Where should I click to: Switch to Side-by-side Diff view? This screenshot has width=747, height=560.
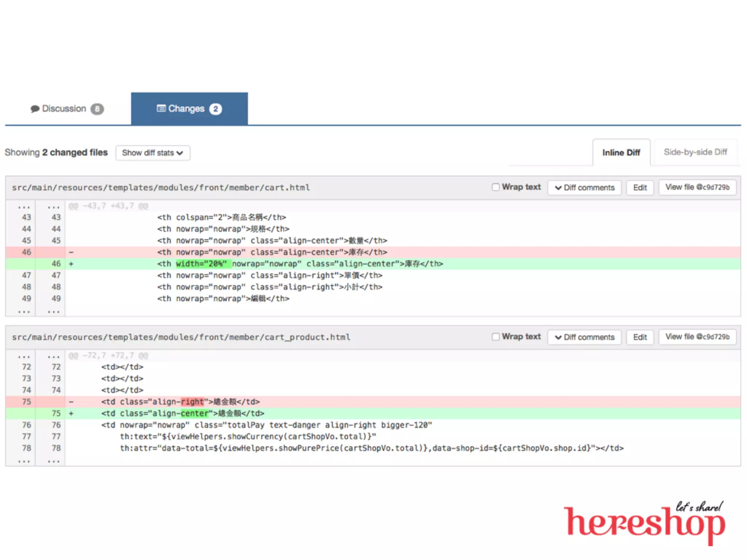695,152
